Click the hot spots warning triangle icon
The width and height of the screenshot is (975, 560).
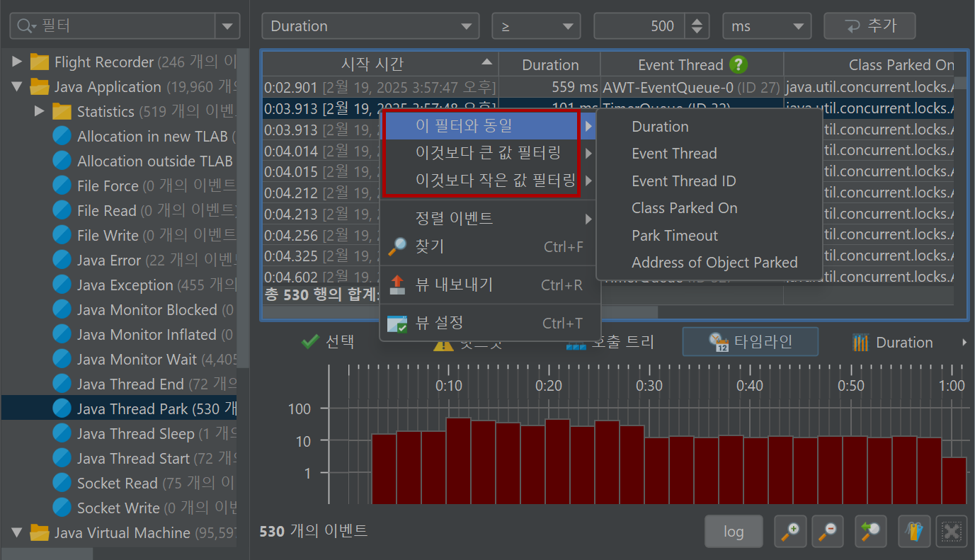(443, 343)
